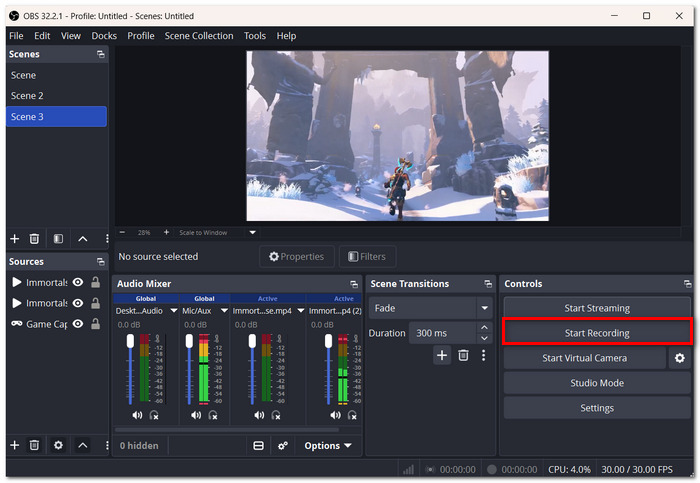Open Properties for the selected source
The height and width of the screenshot is (483, 700).
(296, 257)
